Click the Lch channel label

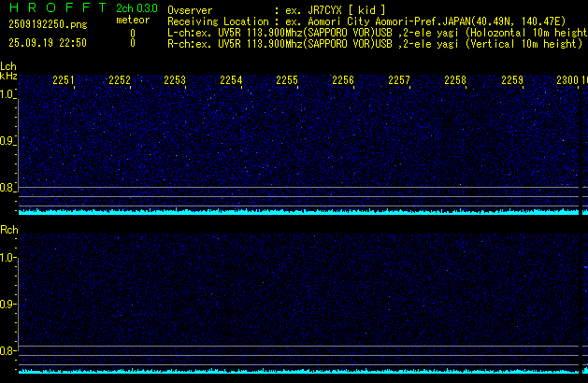coord(8,66)
